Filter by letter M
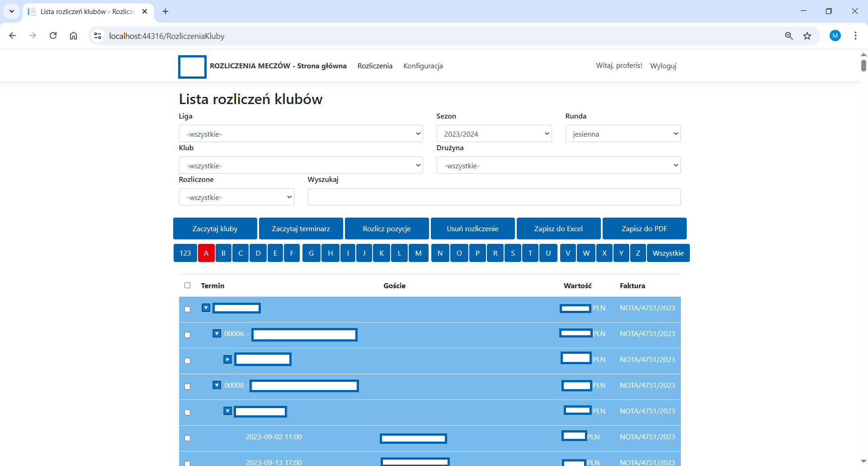Viewport: 868px width, 466px height. point(419,253)
